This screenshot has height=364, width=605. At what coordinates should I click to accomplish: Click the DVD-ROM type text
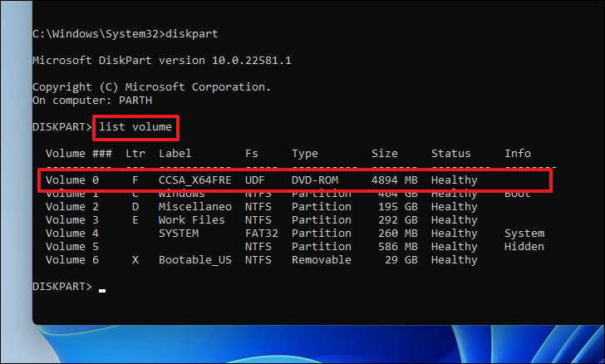(315, 180)
